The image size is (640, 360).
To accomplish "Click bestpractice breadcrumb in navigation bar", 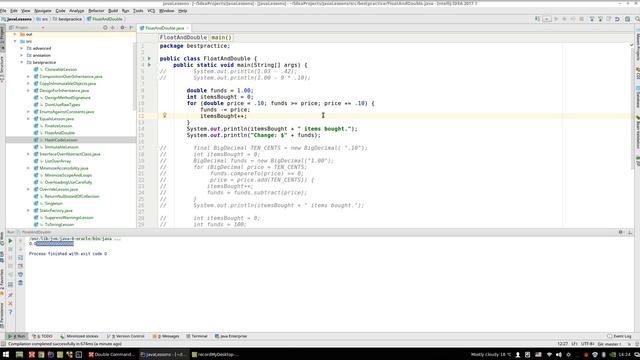I will coord(67,19).
